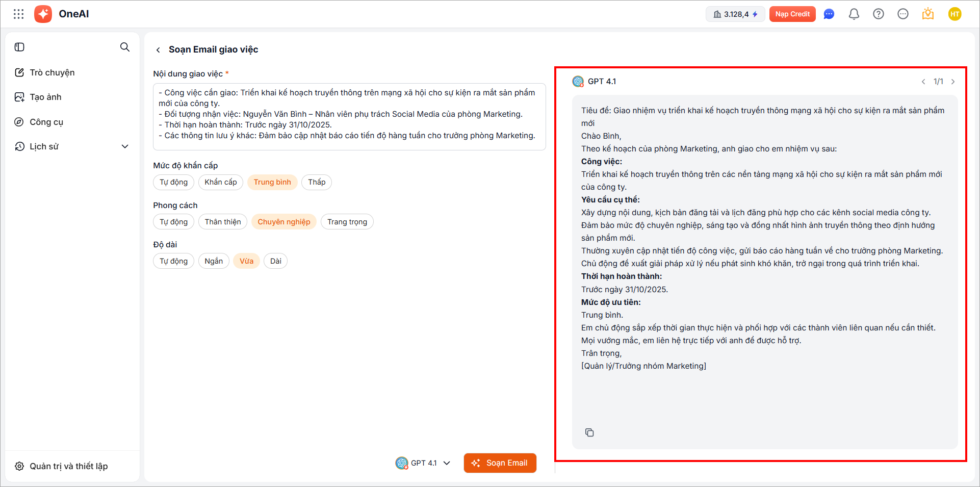Set urgency to Thấp
Image resolution: width=980 pixels, height=487 pixels.
(x=317, y=182)
